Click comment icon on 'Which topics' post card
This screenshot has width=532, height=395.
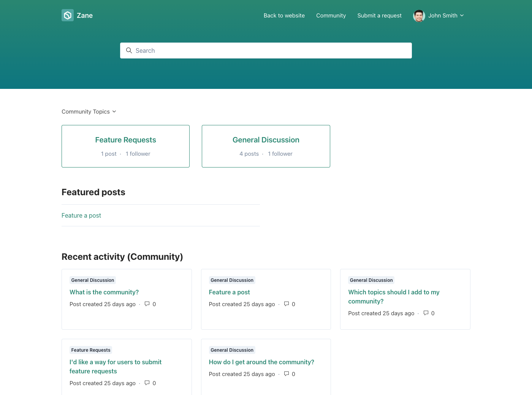point(426,313)
